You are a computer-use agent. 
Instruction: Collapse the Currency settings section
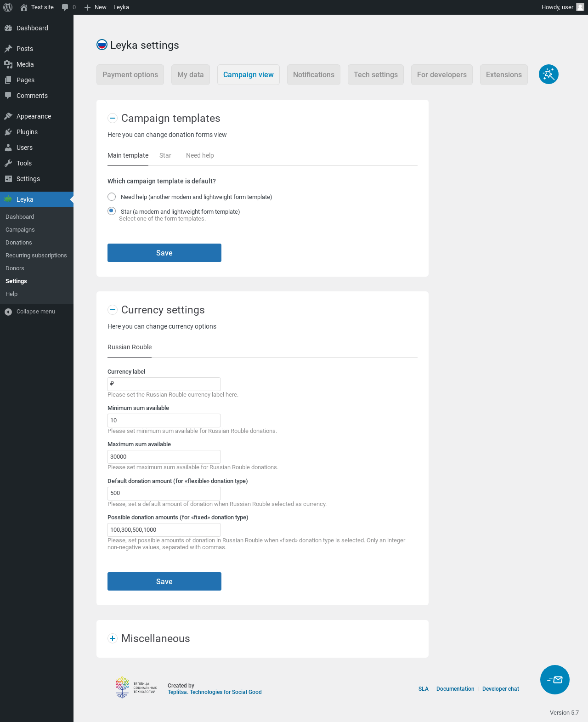pos(113,310)
